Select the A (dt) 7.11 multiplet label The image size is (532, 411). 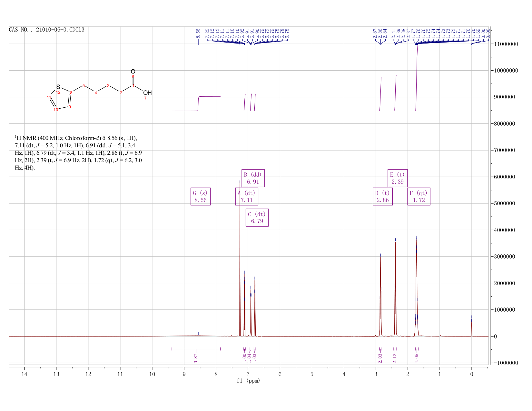pos(247,197)
